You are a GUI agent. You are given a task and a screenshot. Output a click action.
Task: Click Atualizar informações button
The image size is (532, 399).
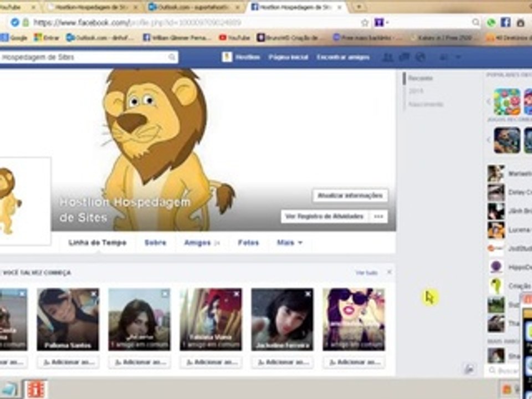point(350,196)
